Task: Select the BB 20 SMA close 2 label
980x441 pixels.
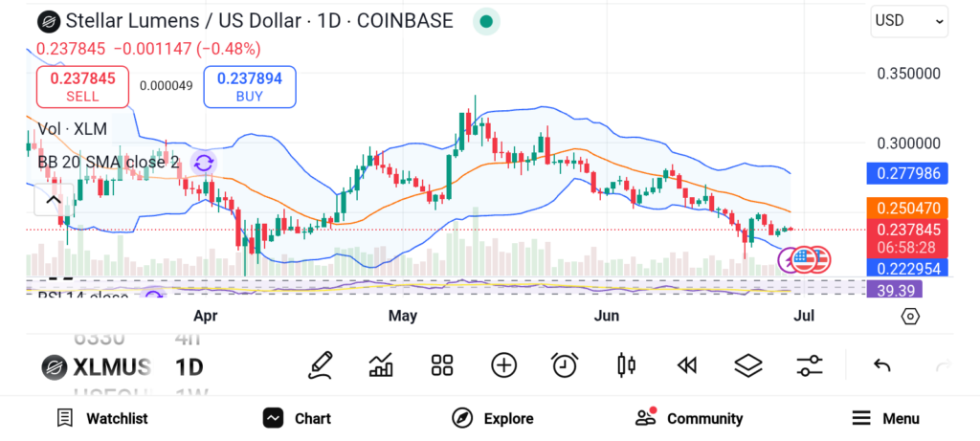Action: pyautogui.click(x=108, y=163)
